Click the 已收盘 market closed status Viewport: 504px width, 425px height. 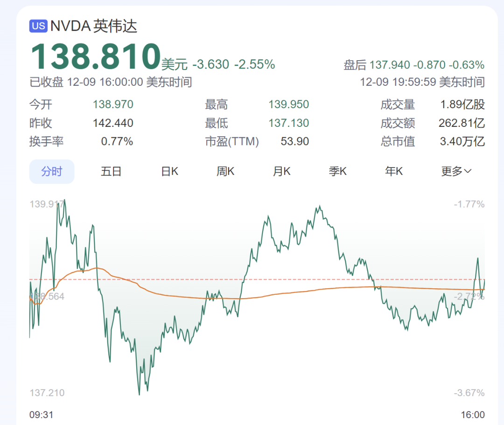46,82
